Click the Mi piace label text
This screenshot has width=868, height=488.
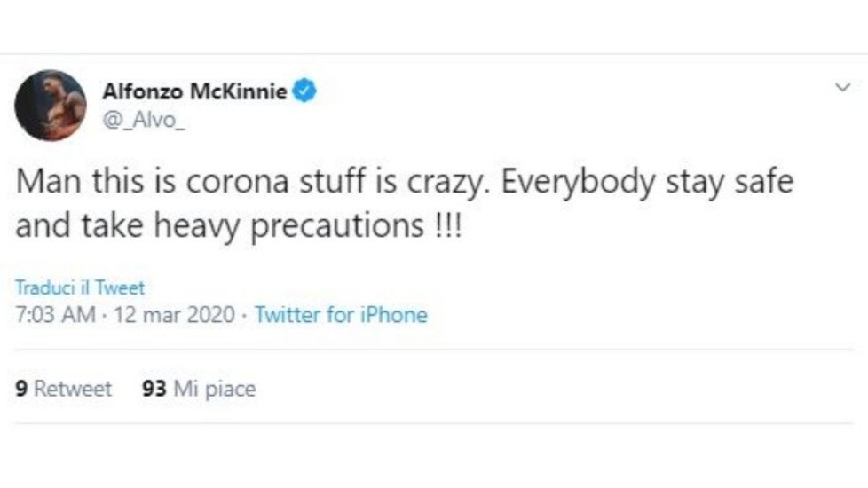[215, 389]
